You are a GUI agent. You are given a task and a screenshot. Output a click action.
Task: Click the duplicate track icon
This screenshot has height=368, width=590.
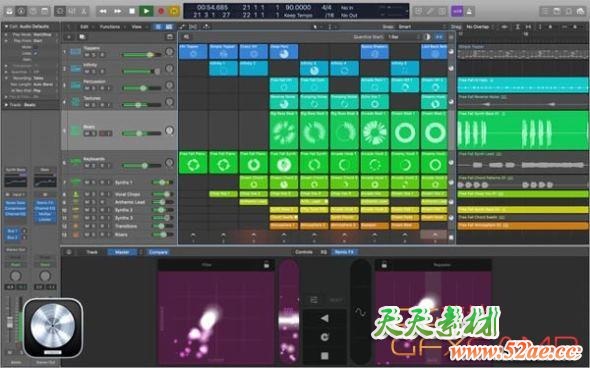point(82,37)
